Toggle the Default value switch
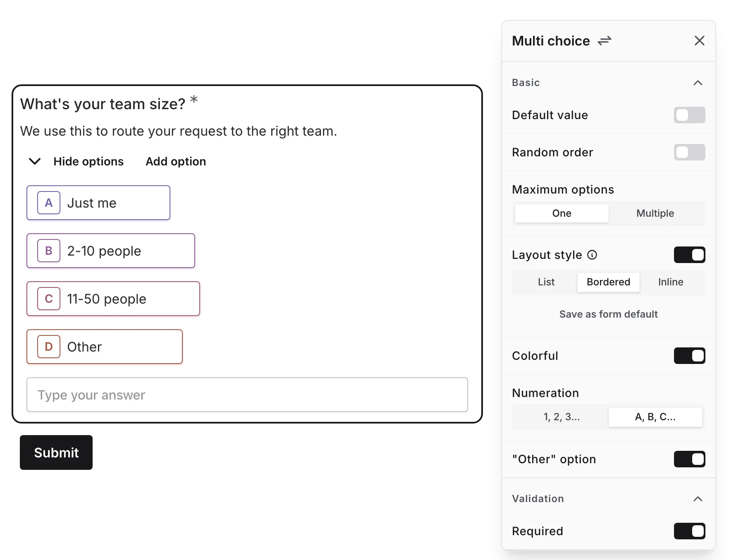The height and width of the screenshot is (560, 736). pos(689,115)
